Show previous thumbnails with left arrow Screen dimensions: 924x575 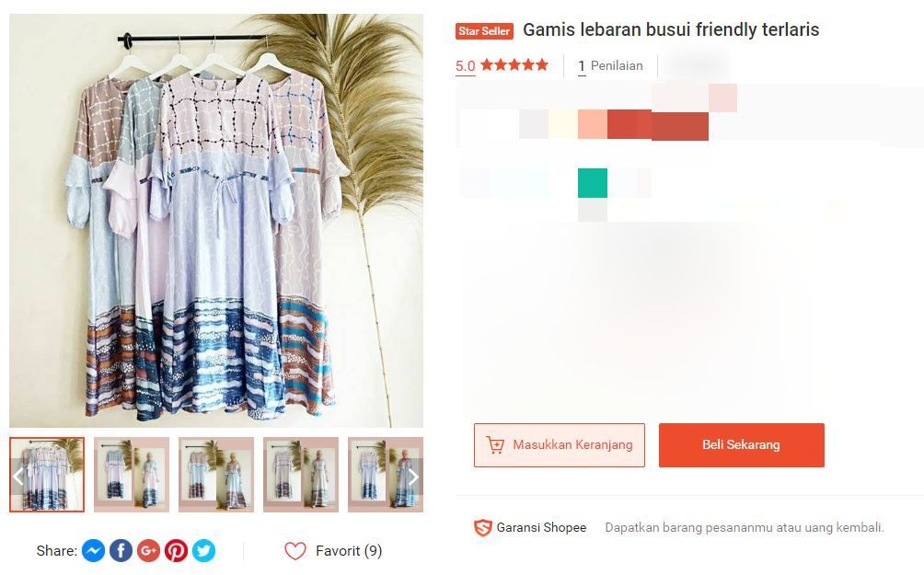pyautogui.click(x=18, y=476)
